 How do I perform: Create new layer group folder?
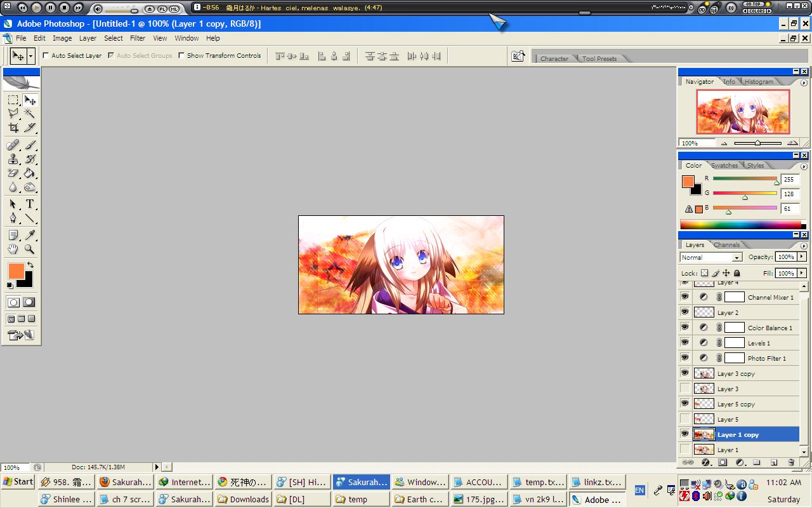tap(757, 463)
